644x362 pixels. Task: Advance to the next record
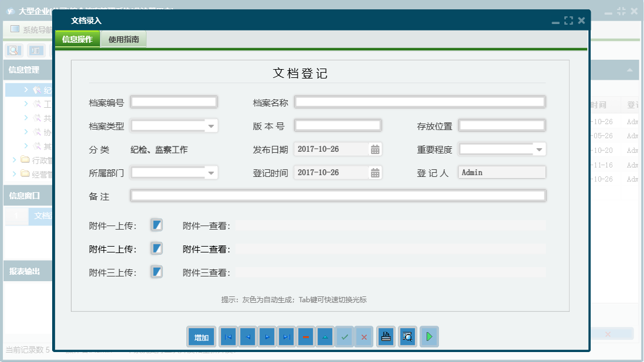[x=267, y=336]
